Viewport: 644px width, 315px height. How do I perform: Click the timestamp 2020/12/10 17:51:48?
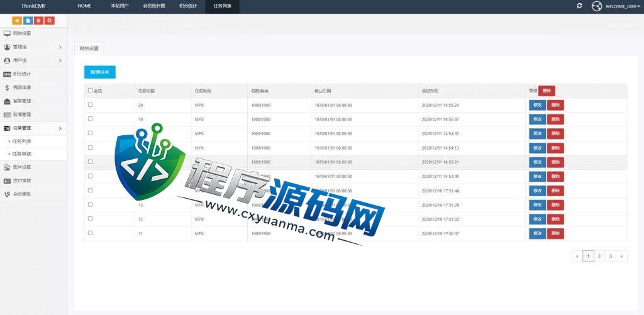coord(440,191)
